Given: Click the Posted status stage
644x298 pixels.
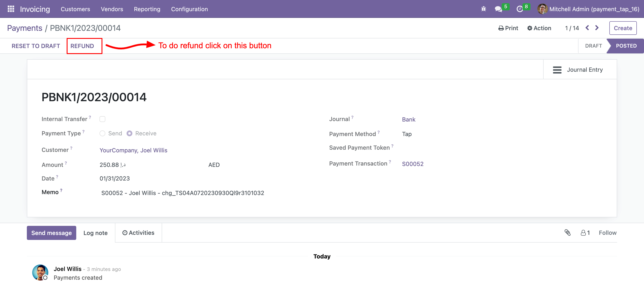Looking at the screenshot, I should 626,46.
